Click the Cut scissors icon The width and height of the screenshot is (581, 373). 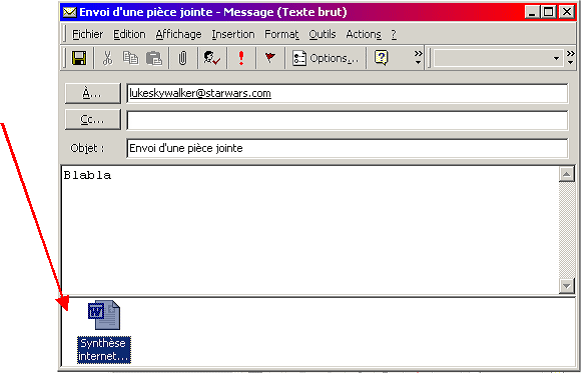tap(107, 59)
